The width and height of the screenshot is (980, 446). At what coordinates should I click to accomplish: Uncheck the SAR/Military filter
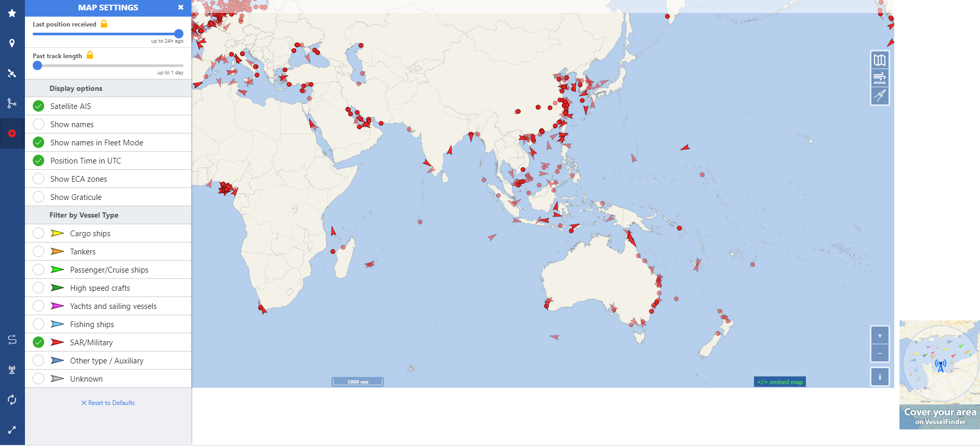click(x=38, y=342)
